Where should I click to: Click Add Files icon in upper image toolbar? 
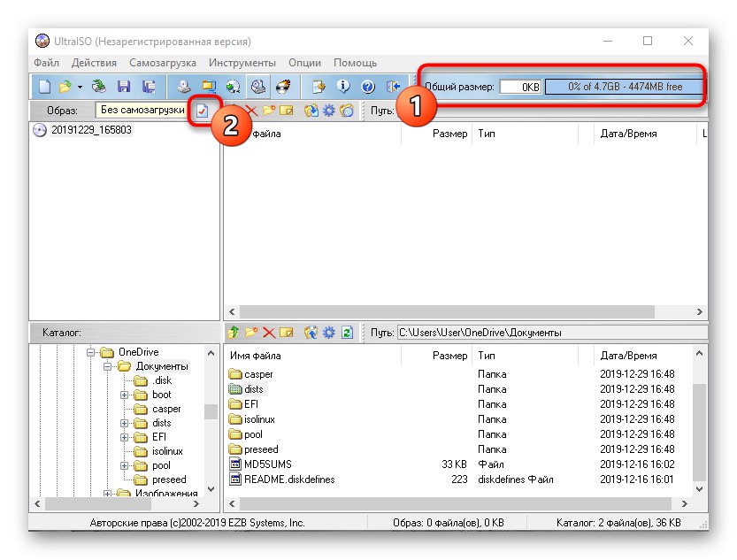(311, 111)
